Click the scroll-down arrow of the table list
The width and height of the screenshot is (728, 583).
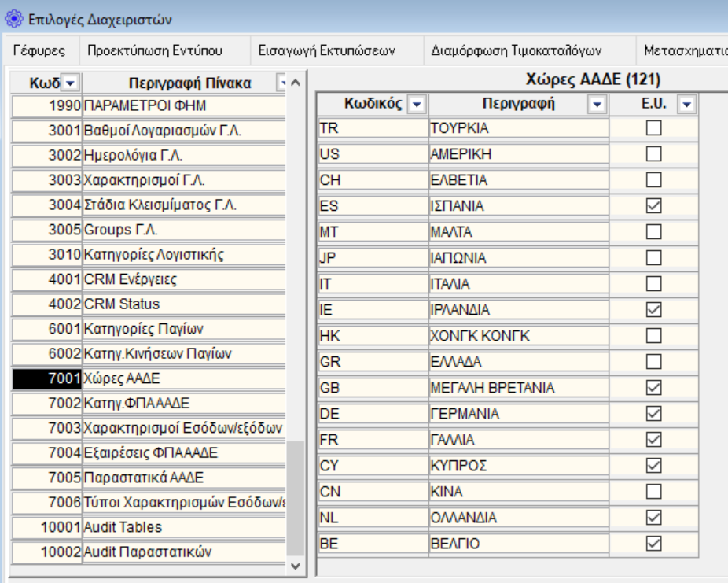pyautogui.click(x=295, y=565)
